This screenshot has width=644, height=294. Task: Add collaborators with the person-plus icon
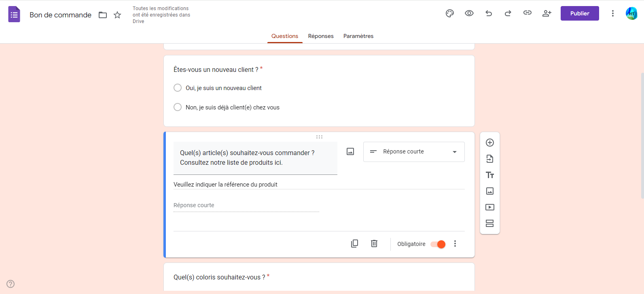(547, 13)
